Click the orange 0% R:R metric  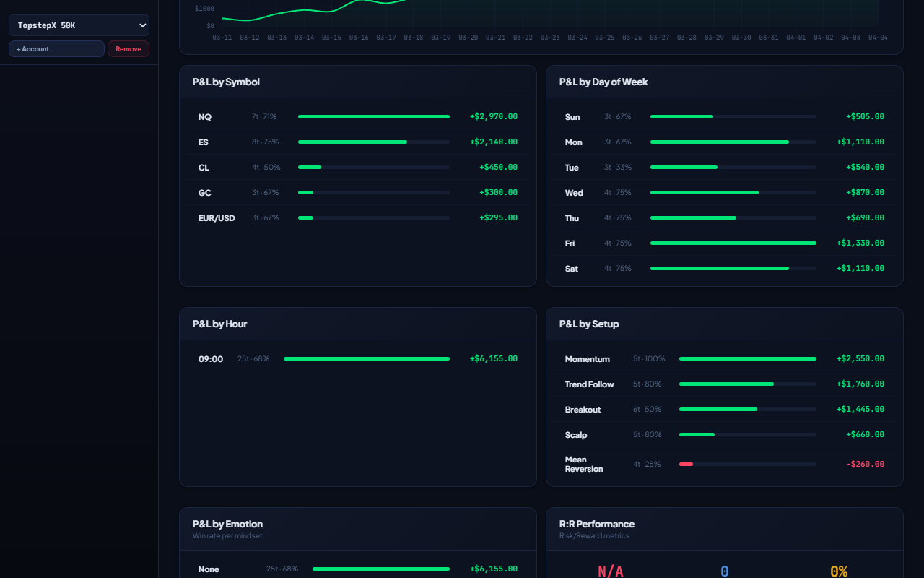click(839, 571)
